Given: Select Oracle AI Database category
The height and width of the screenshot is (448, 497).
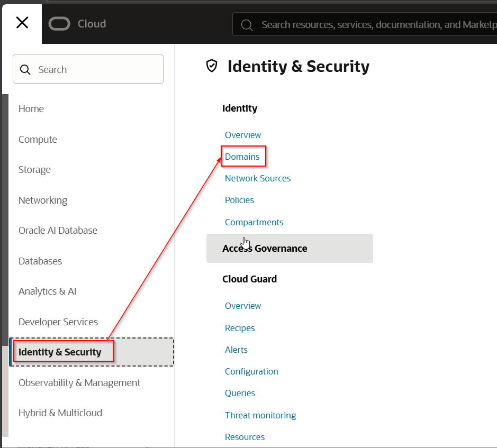Looking at the screenshot, I should click(x=58, y=231).
